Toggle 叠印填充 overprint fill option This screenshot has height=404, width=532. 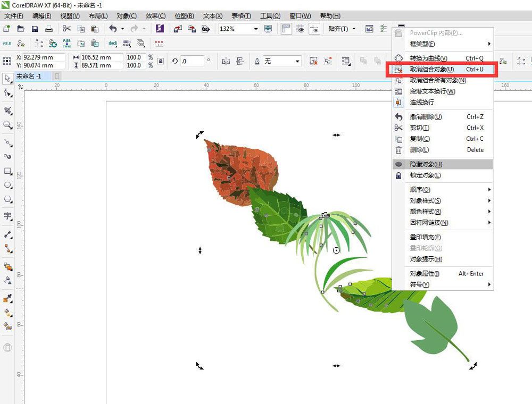coord(425,237)
